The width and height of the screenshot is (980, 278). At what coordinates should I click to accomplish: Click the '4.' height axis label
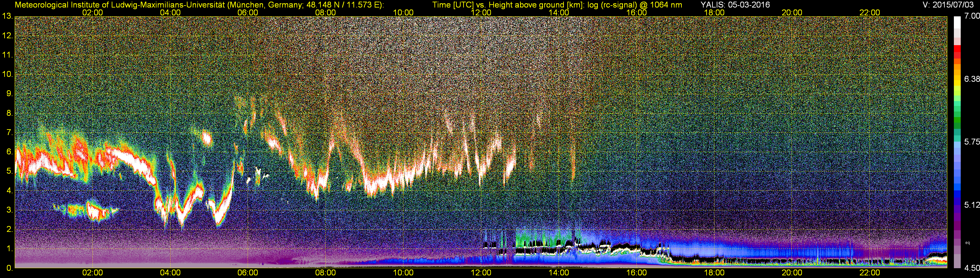point(9,191)
